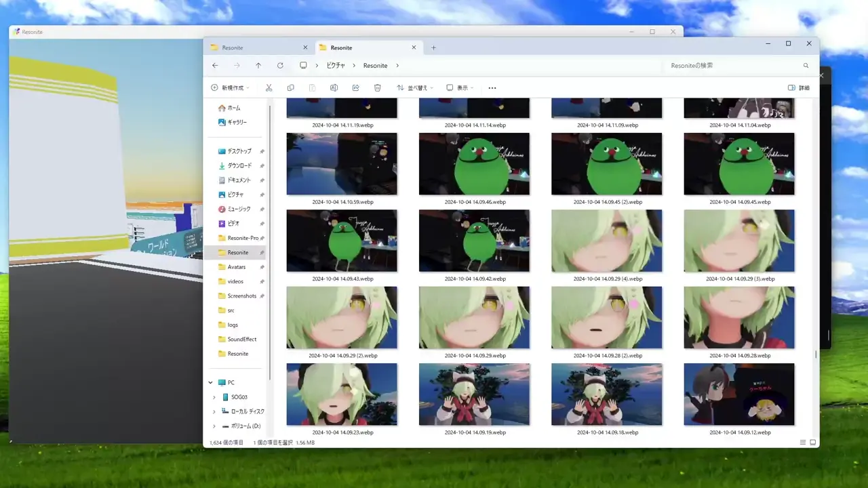Click the Delete trash icon
This screenshot has height=488, width=868.
(x=377, y=88)
